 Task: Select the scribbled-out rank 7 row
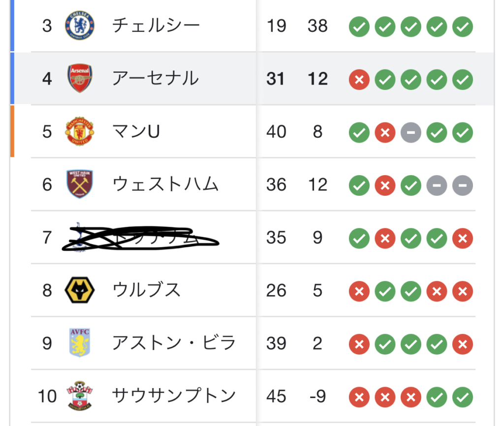(x=253, y=238)
